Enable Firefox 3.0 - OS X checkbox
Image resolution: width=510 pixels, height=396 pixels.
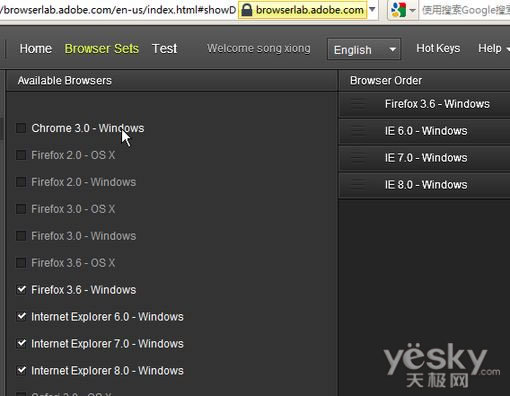pyautogui.click(x=21, y=209)
